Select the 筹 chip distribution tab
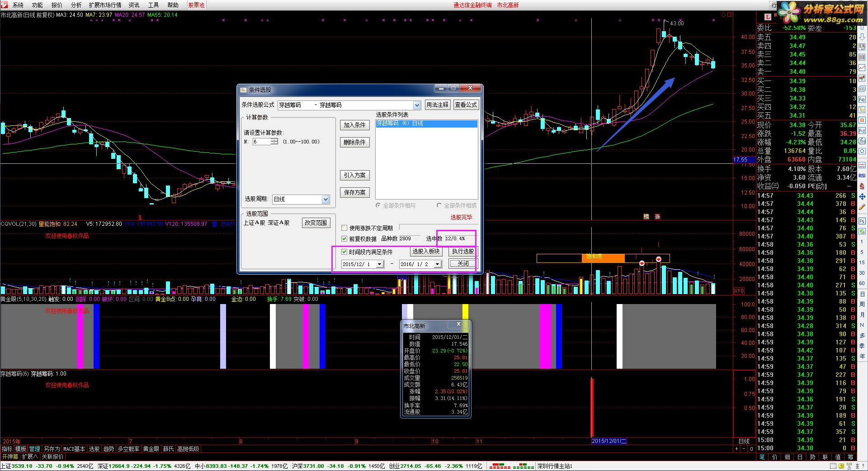The image size is (868, 471). coord(850,457)
